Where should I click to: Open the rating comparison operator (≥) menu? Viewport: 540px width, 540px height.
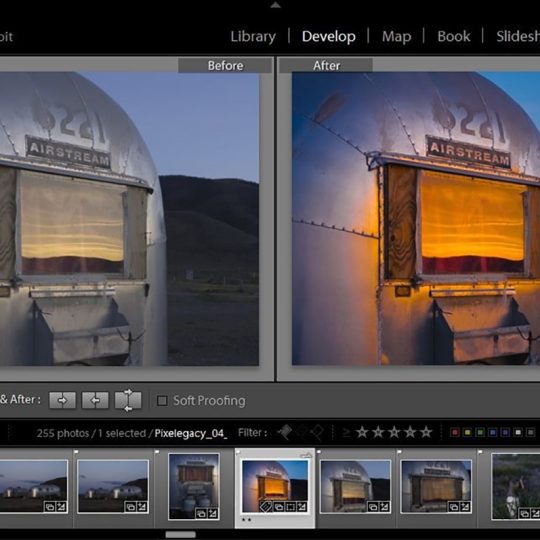coord(346,433)
